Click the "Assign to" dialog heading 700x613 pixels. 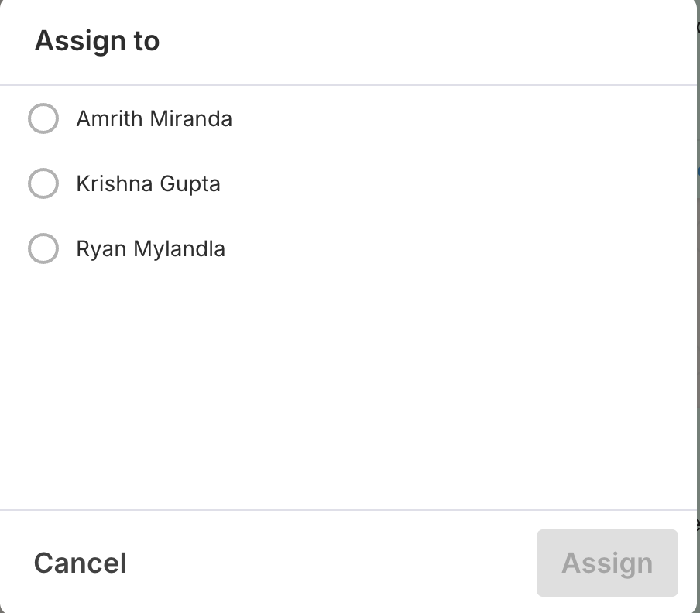97,41
